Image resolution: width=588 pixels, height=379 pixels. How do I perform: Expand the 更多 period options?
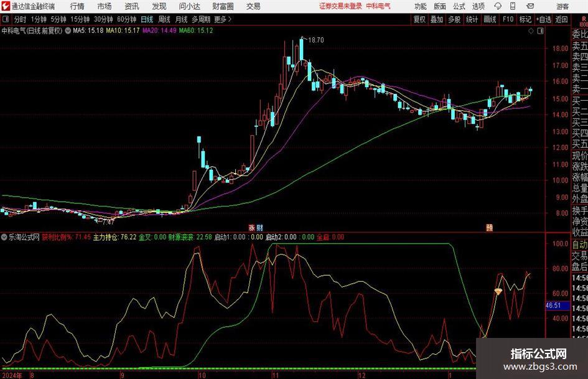223,19
